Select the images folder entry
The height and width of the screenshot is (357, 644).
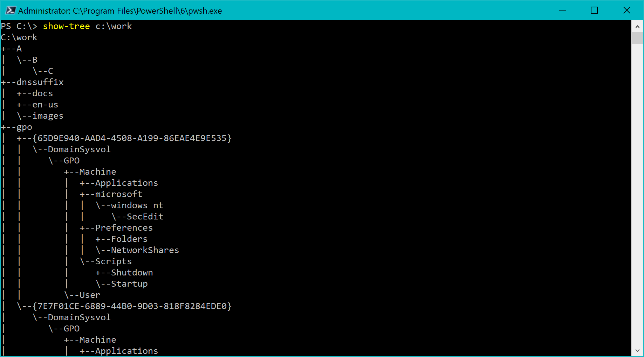[47, 115]
